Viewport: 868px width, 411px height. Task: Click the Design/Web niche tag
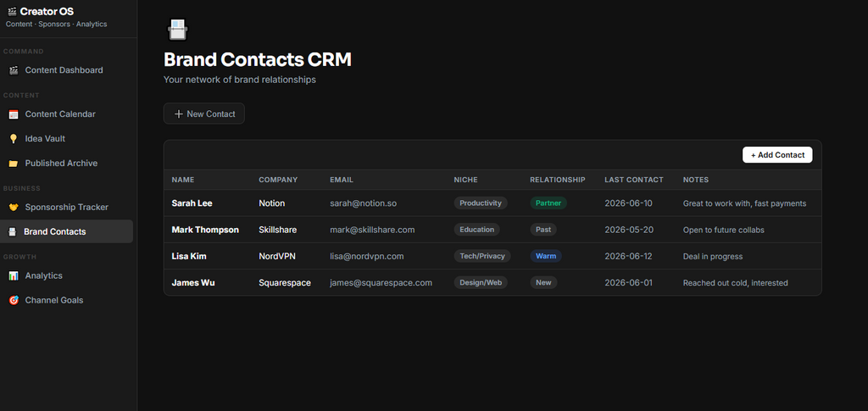(481, 283)
